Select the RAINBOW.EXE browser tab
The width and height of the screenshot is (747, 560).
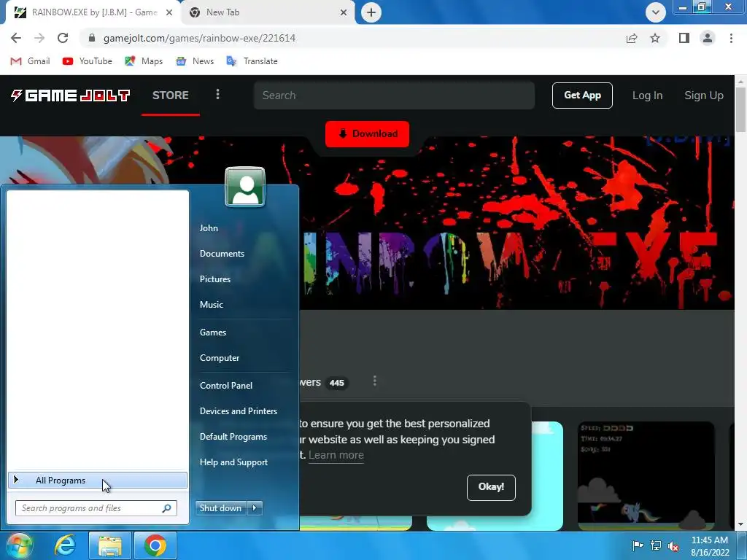pyautogui.click(x=93, y=12)
